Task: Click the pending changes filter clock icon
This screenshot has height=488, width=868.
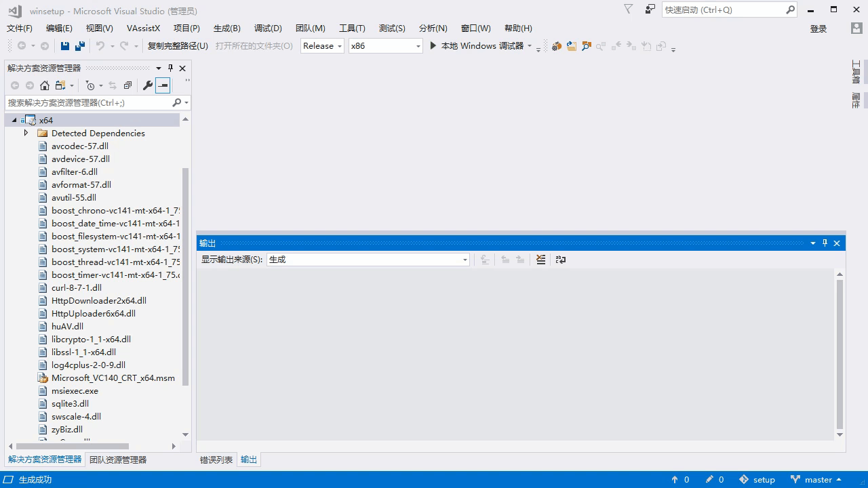Action: [90, 85]
